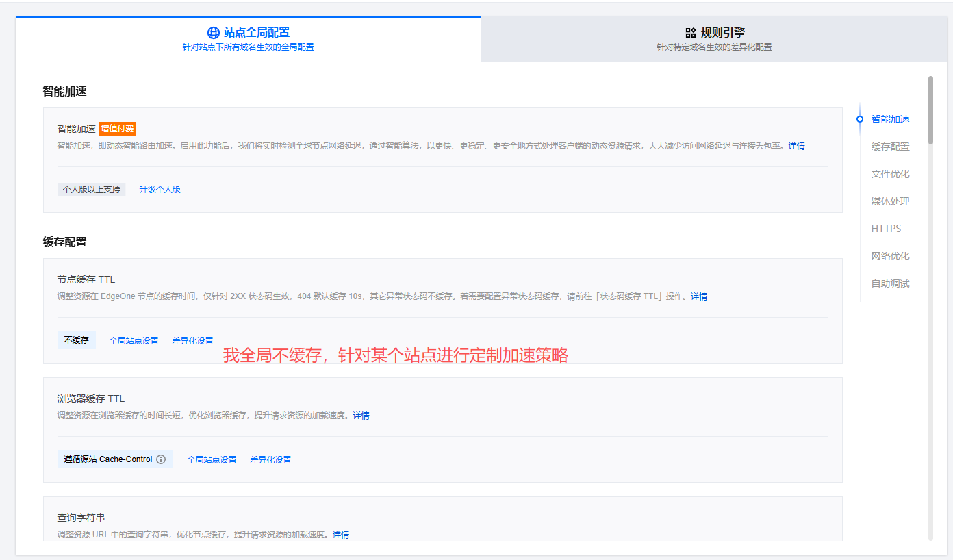This screenshot has height=560, width=953.
Task: Navigate to 媒体处理 anchor in sidebar
Action: click(890, 201)
